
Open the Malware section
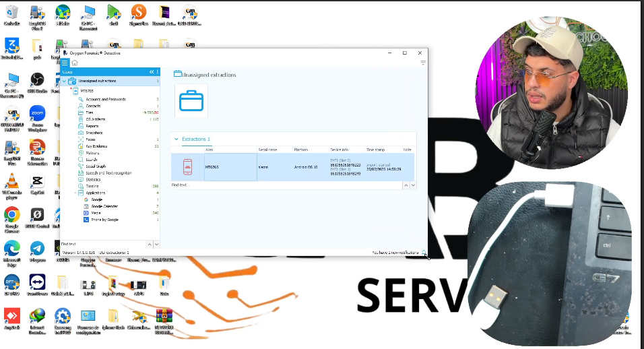92,153
